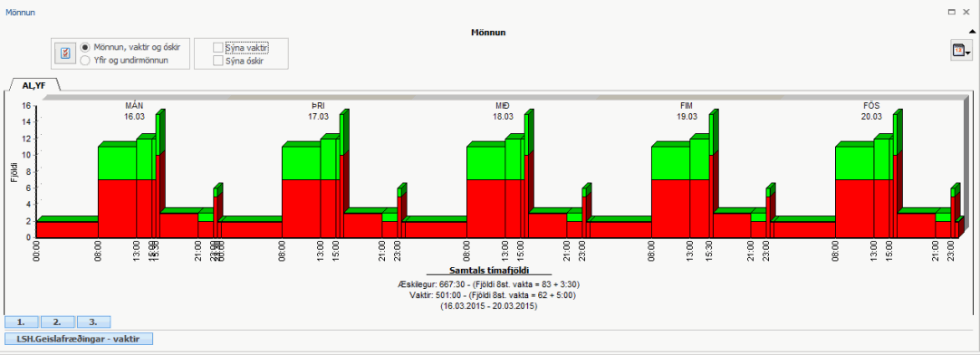Select 'Yfir og undirmönnun' radio option
The height and width of the screenshot is (355, 980).
(x=124, y=61)
